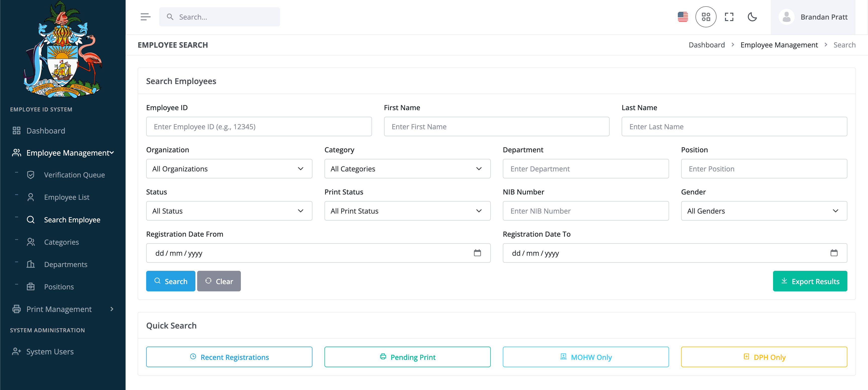Open the All Organizations dropdown

pos(229,168)
